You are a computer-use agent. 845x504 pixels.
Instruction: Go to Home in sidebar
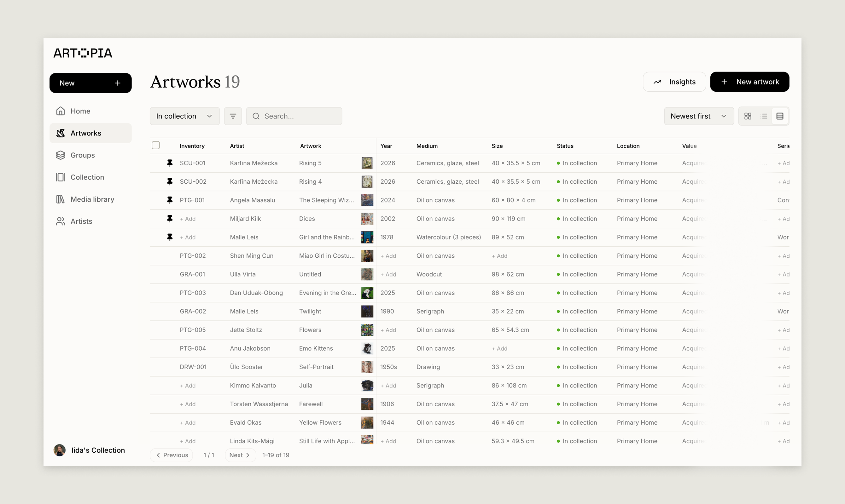pos(90,111)
